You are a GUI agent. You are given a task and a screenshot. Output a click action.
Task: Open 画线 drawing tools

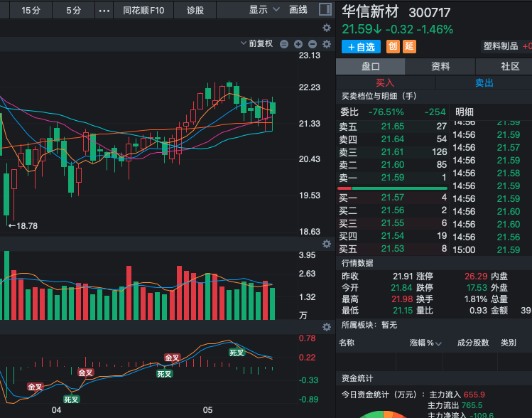coord(298,10)
